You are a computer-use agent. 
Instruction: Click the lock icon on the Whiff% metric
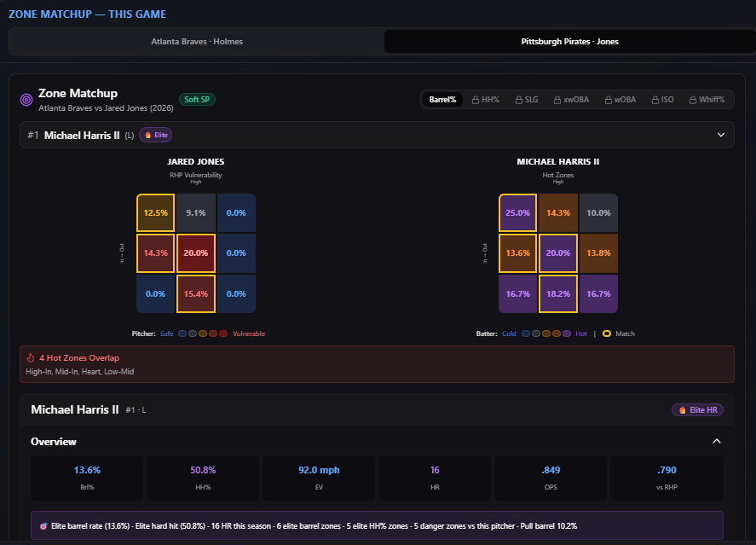pyautogui.click(x=693, y=100)
